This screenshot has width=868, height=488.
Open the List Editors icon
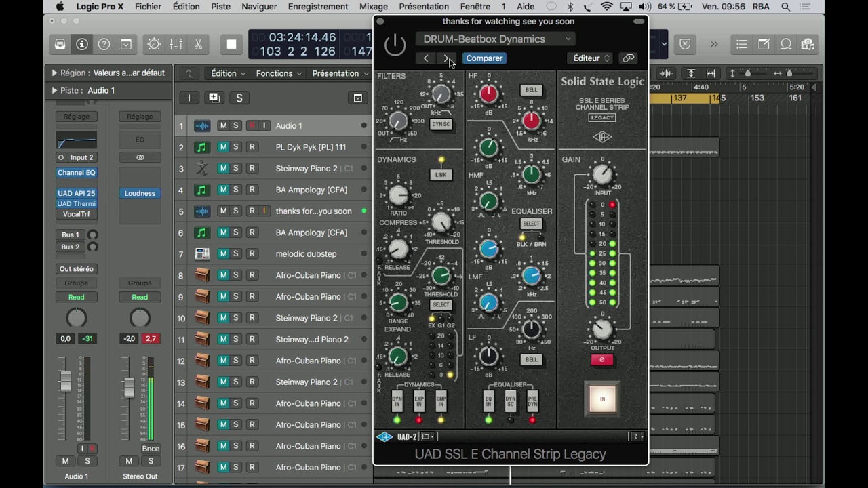[742, 44]
